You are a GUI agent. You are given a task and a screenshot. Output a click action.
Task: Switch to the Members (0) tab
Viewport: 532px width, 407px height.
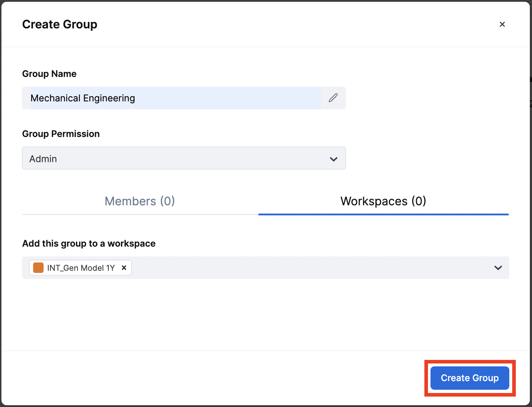tap(140, 201)
